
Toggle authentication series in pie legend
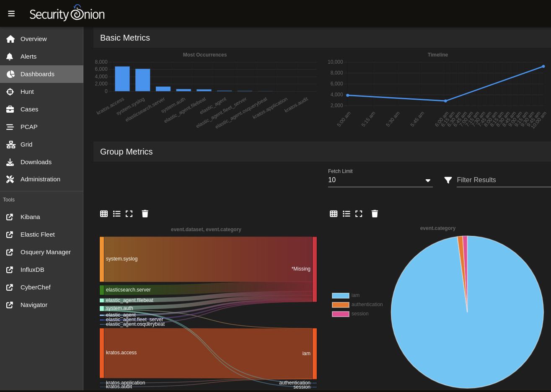point(341,305)
